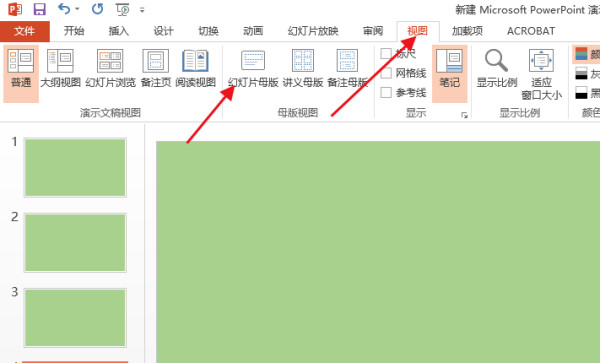
Task: Open the File (文件) menu
Action: pos(24,31)
